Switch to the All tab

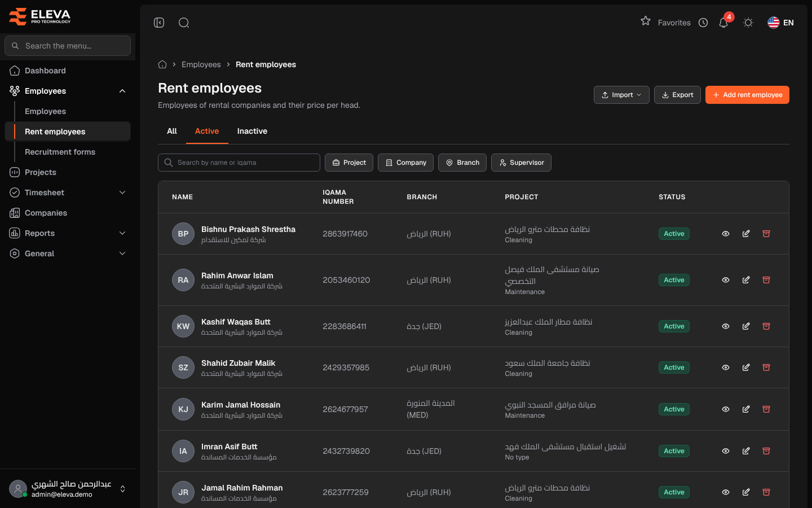point(172,131)
